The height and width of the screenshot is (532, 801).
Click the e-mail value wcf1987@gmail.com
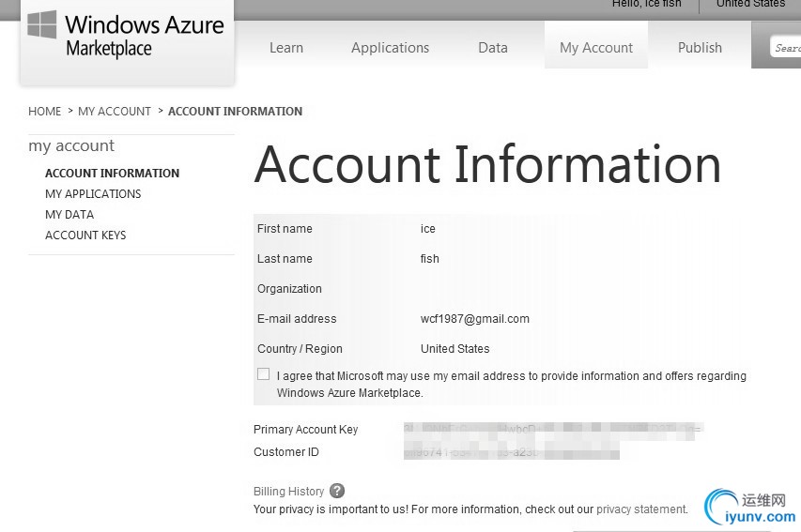pos(474,319)
